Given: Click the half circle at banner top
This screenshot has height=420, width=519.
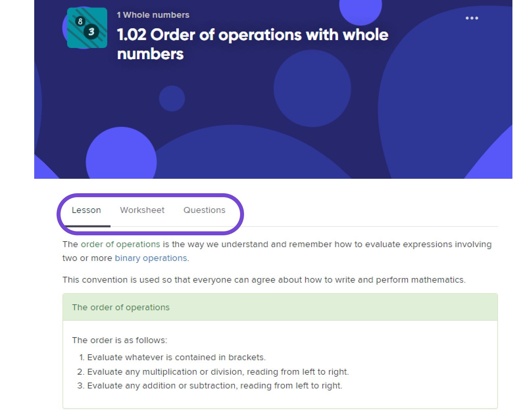Looking at the screenshot, I should [x=360, y=10].
